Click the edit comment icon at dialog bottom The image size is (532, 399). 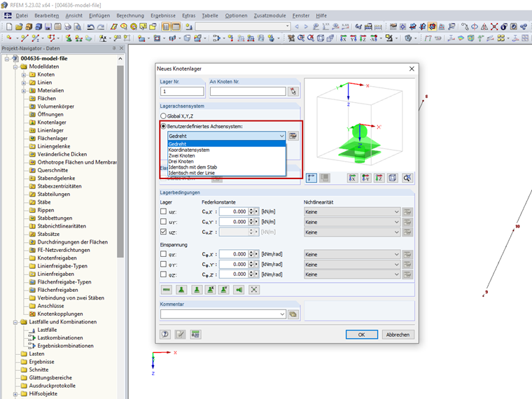(181, 335)
